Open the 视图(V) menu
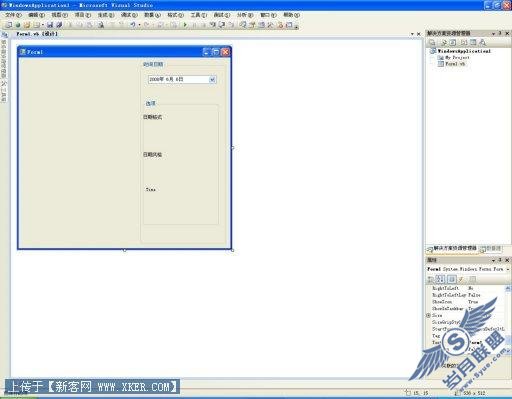This screenshot has height=399, width=512. click(60, 15)
